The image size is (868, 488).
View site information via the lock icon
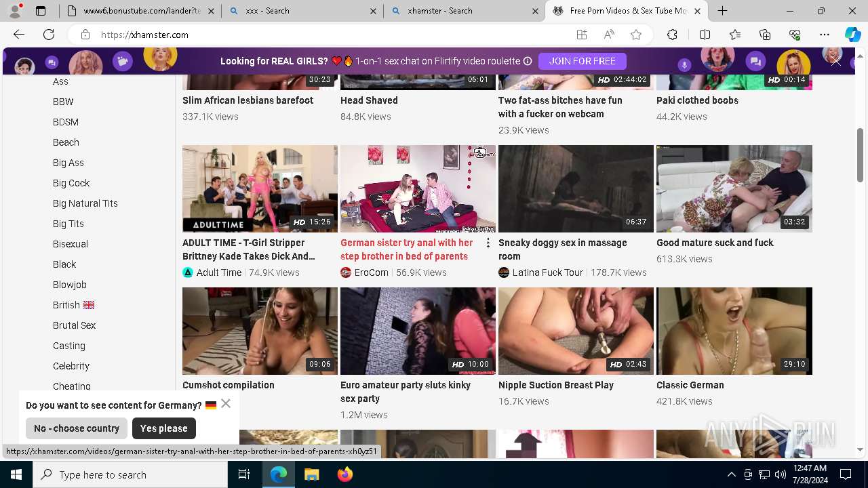click(x=85, y=35)
